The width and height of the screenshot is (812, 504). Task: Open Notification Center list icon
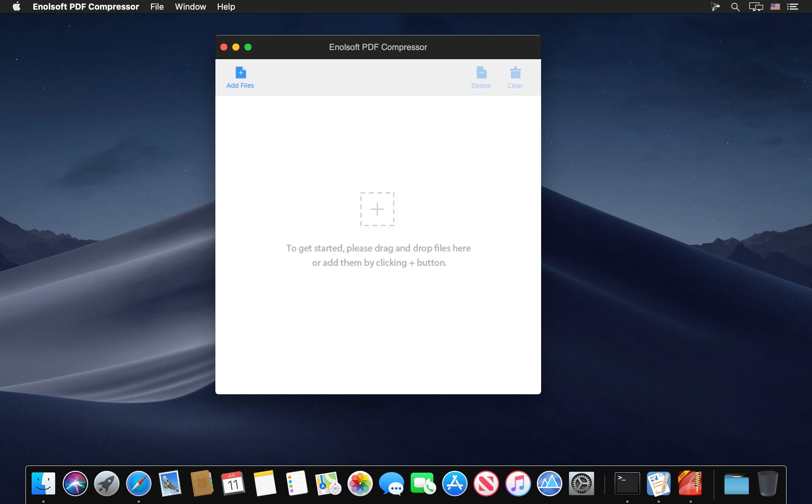[x=793, y=7]
